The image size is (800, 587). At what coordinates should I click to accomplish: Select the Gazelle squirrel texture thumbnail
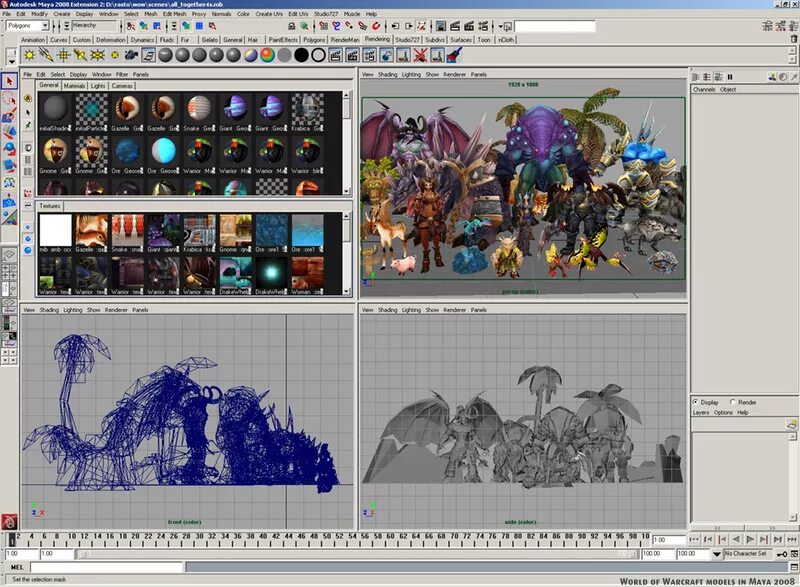coord(92,231)
